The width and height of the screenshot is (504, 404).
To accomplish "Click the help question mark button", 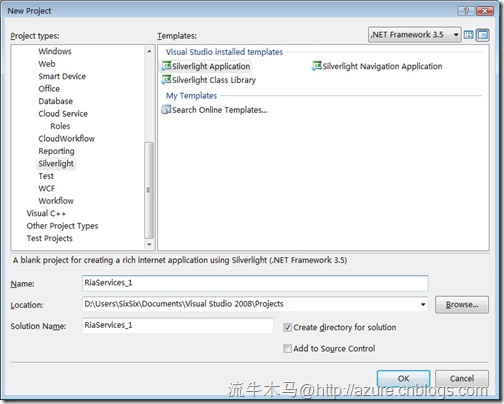I will click(466, 11).
